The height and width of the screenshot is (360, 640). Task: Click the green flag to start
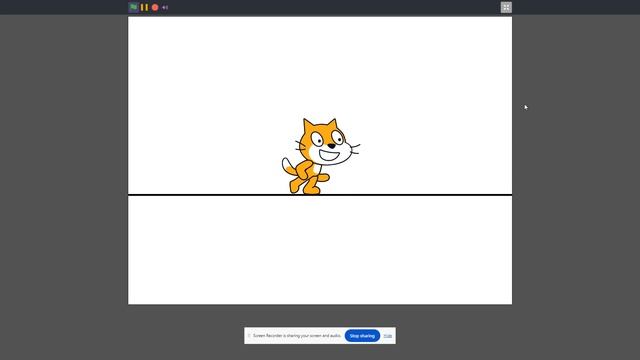tap(133, 7)
